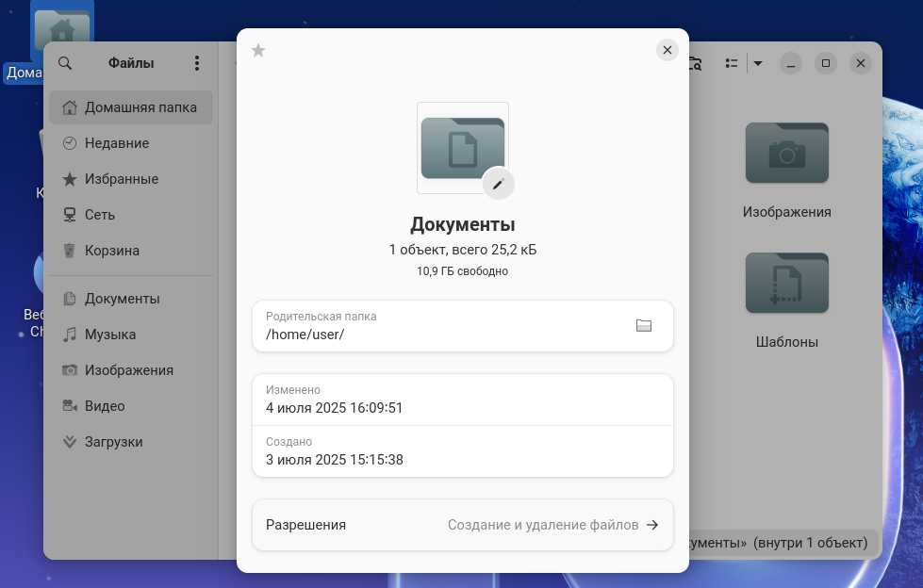This screenshot has height=588, width=923.
Task: Close the properties dialog
Action: tap(668, 50)
